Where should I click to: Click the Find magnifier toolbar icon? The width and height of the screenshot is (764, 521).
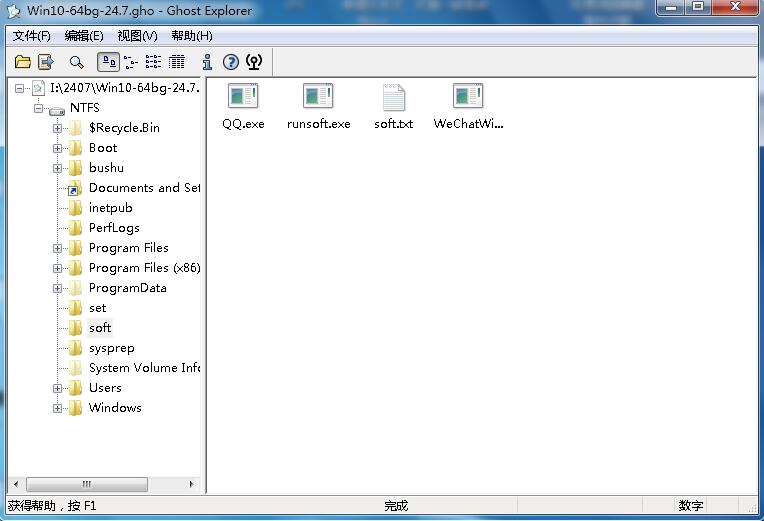tap(76, 62)
